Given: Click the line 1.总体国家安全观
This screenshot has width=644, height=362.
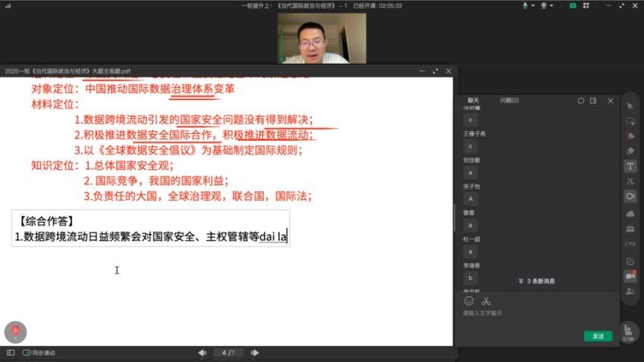Looking at the screenshot, I should (129, 165).
